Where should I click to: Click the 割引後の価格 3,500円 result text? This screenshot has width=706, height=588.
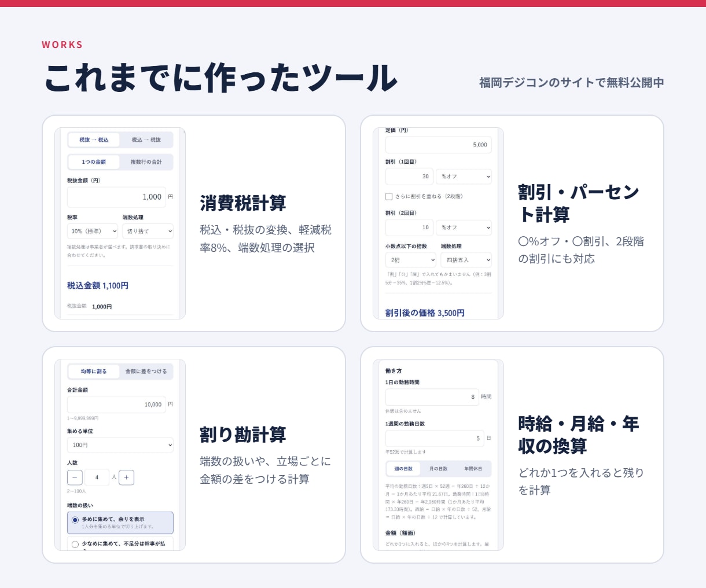425,313
